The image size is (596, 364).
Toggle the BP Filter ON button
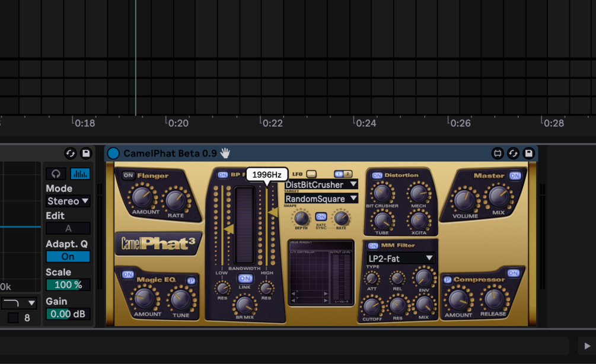point(223,175)
